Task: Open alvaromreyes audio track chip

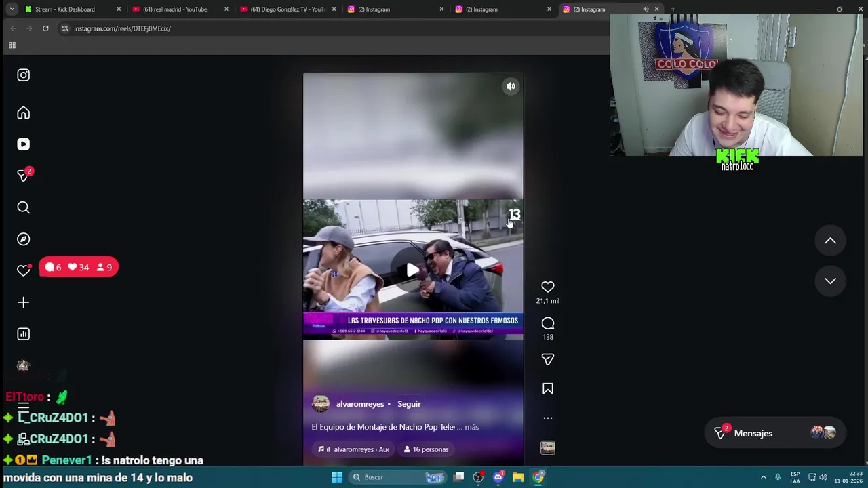Action: pyautogui.click(x=353, y=449)
